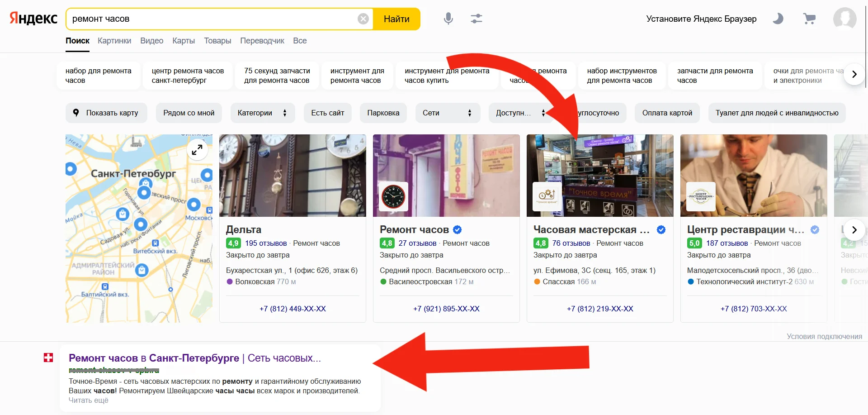Open the Условия подключения link

824,337
